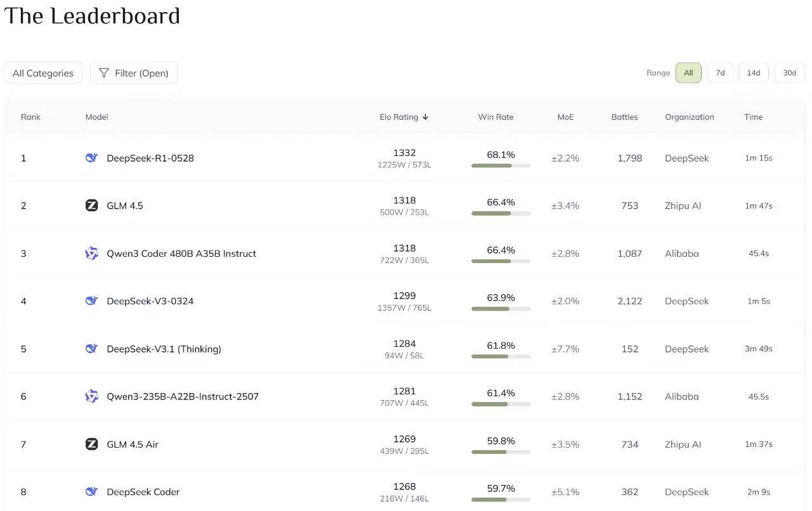Viewport: 812px width, 511px height.
Task: Open the DeepSeek-V3-0324 model name
Action: (x=150, y=301)
